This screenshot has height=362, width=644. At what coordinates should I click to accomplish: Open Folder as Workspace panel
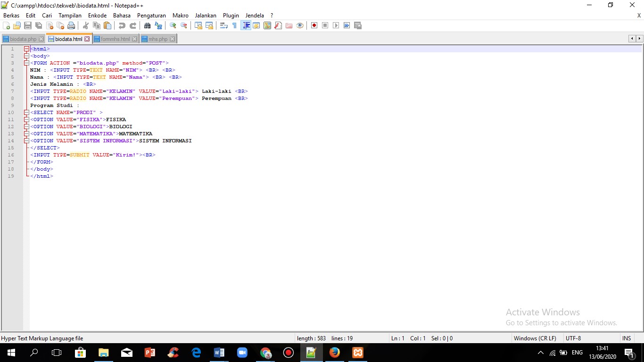(x=289, y=25)
